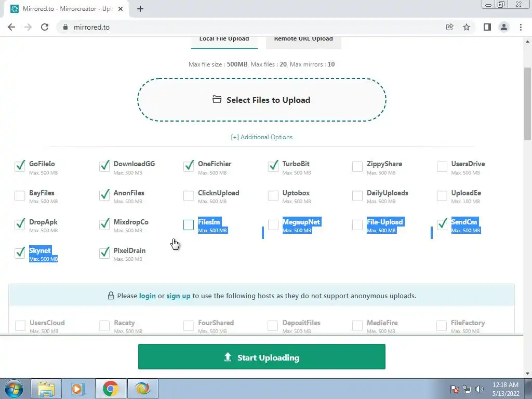Viewport: 532px width, 399px height.
Task: Click the DepositFiles host label
Action: pos(301,323)
